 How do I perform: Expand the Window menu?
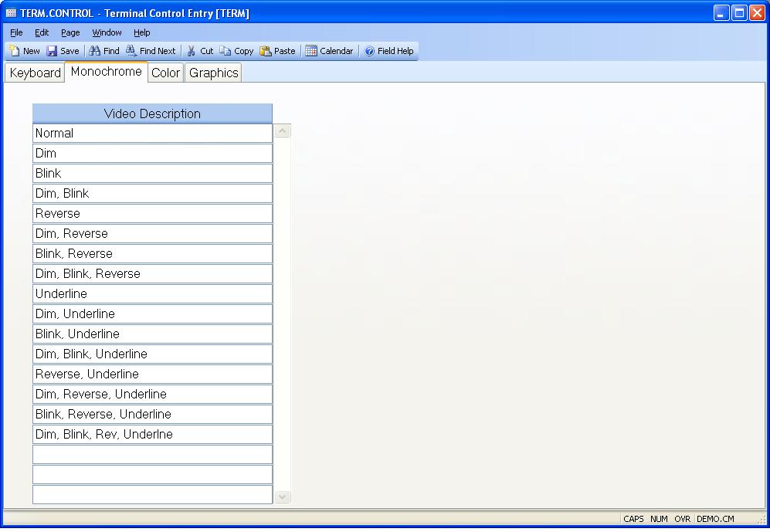(107, 32)
